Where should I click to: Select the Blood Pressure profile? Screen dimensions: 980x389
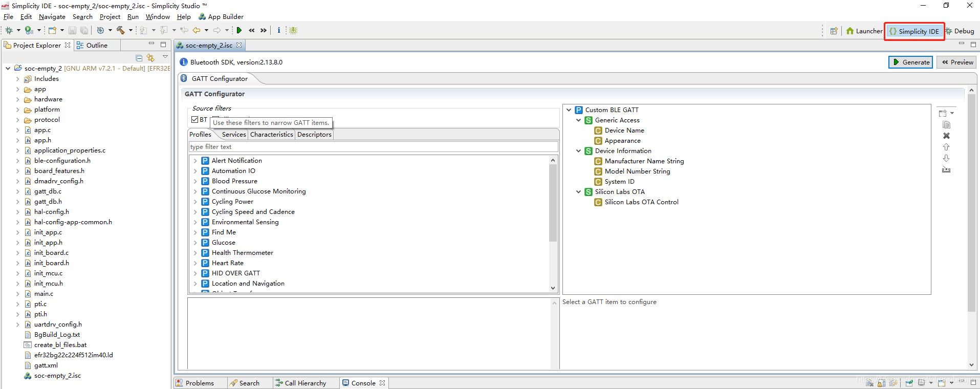(x=234, y=181)
